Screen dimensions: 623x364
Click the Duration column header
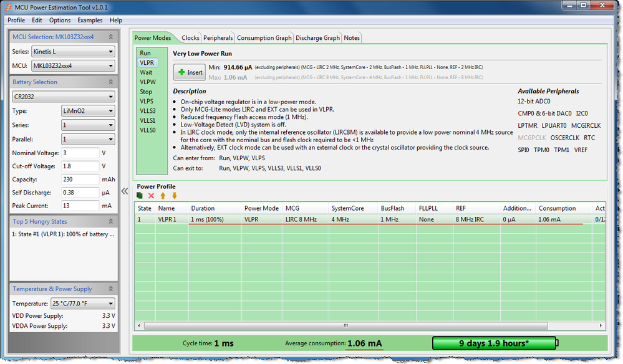click(215, 208)
